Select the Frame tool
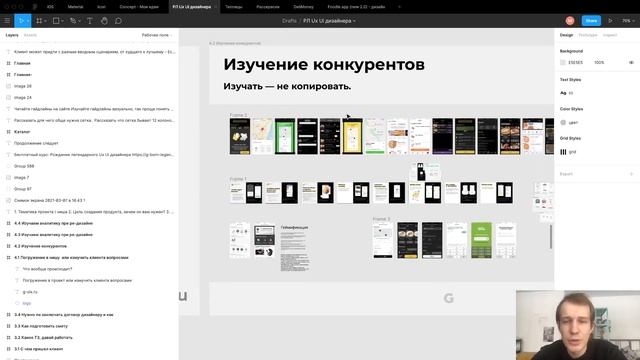The image size is (640, 360). pyautogui.click(x=39, y=21)
